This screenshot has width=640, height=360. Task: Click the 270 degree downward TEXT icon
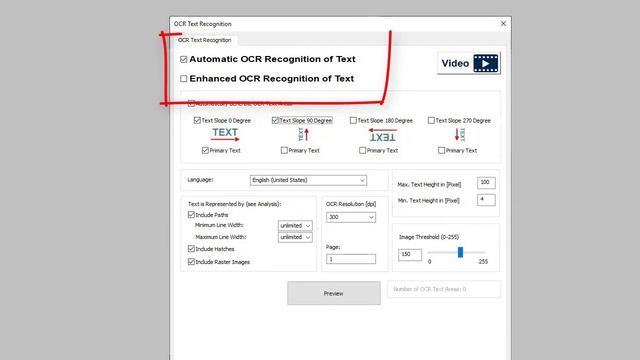click(460, 134)
